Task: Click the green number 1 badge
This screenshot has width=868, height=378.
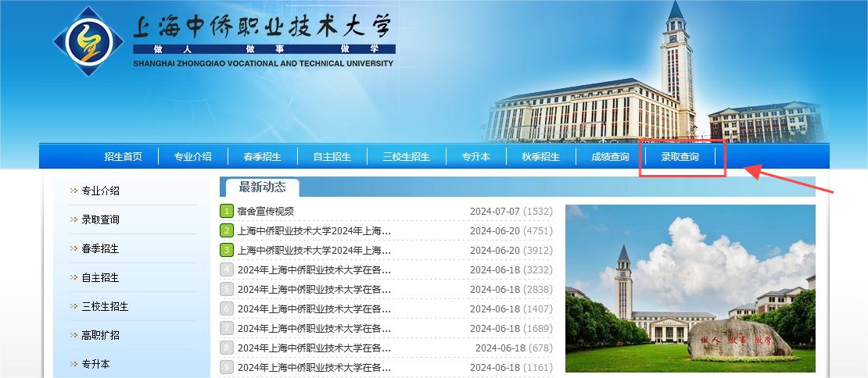Action: pyautogui.click(x=227, y=211)
